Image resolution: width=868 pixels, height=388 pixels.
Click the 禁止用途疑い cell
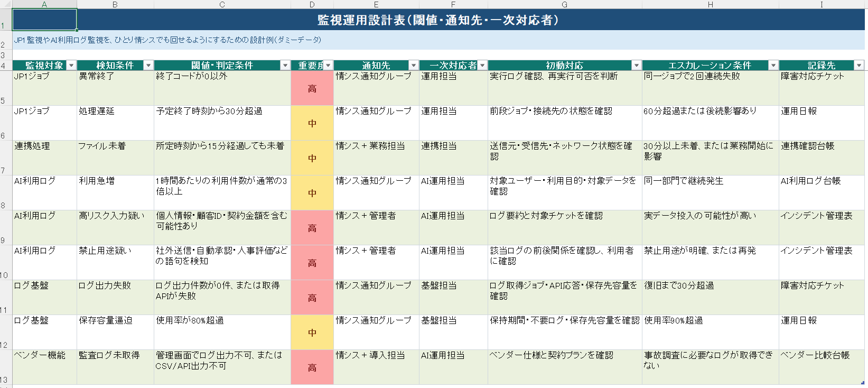[115, 263]
